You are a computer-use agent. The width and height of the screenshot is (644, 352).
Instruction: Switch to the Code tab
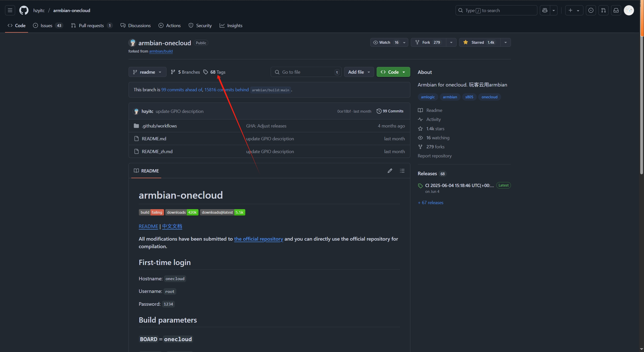click(17, 25)
